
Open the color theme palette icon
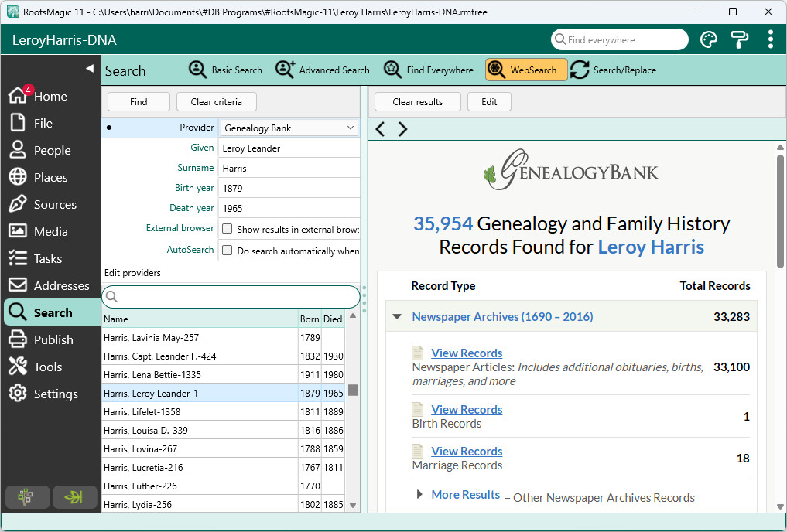click(708, 39)
